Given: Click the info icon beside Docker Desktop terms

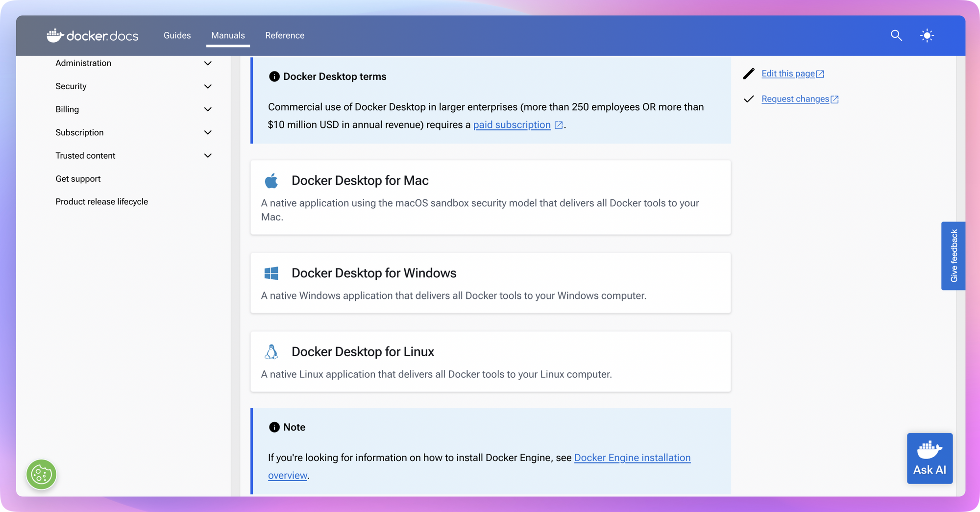Looking at the screenshot, I should click(274, 76).
